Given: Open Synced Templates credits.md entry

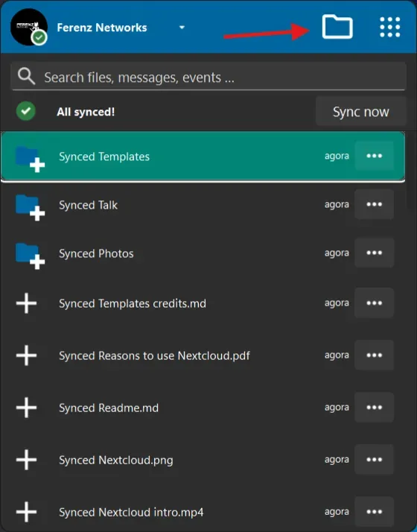Looking at the screenshot, I should (203, 303).
